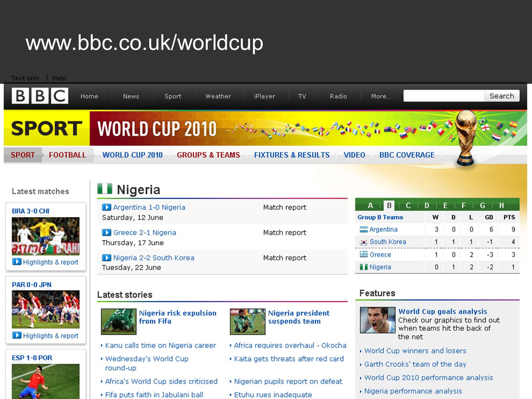Click Nigeria president suspends team thumbnail

coord(247,321)
